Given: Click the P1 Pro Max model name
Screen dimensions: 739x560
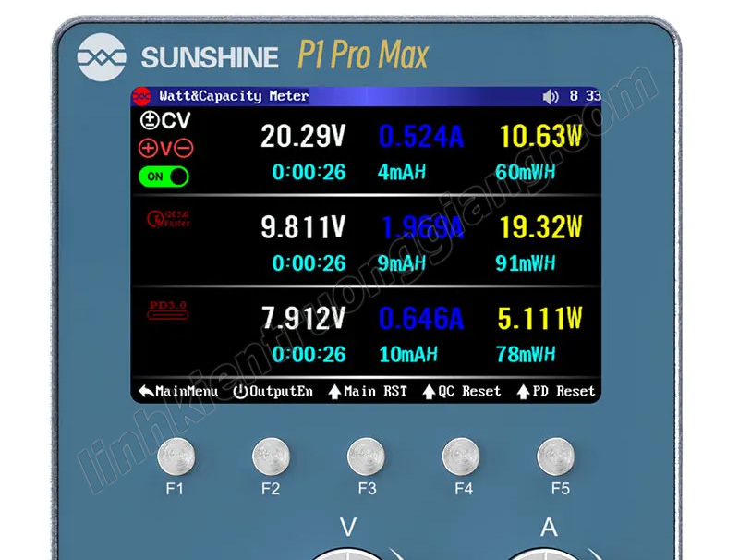Looking at the screenshot, I should (363, 55).
